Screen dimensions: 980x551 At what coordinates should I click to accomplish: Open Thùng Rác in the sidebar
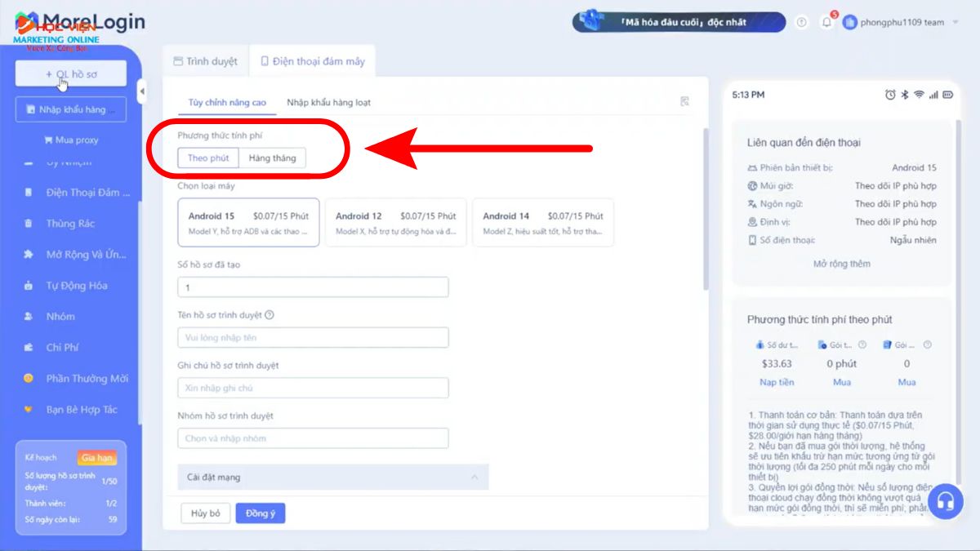(x=70, y=224)
